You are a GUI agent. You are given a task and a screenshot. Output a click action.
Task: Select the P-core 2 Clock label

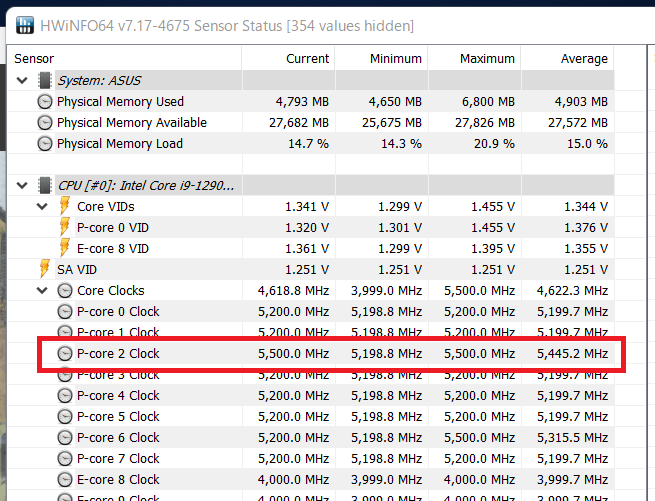118,353
